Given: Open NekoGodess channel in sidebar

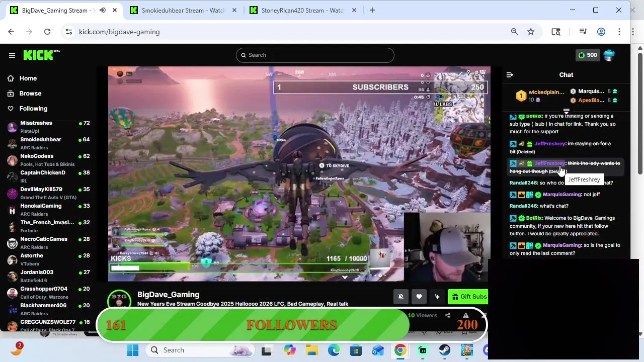Looking at the screenshot, I should click(49, 160).
